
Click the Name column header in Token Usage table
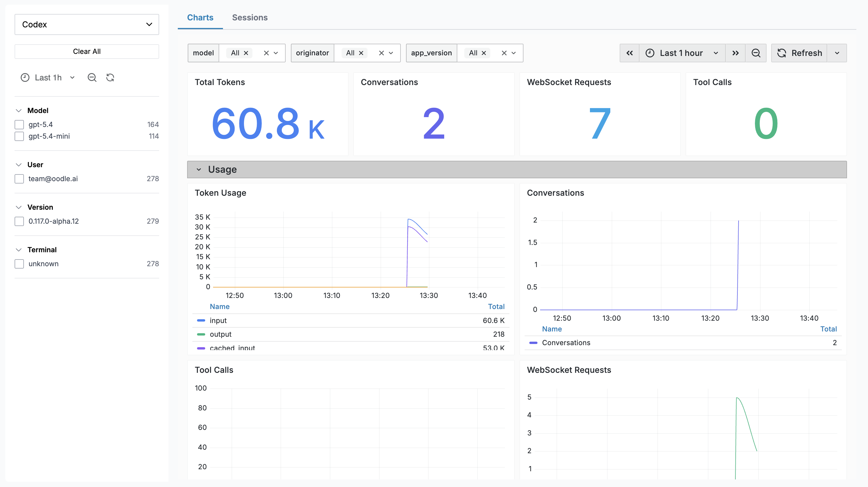(x=219, y=306)
